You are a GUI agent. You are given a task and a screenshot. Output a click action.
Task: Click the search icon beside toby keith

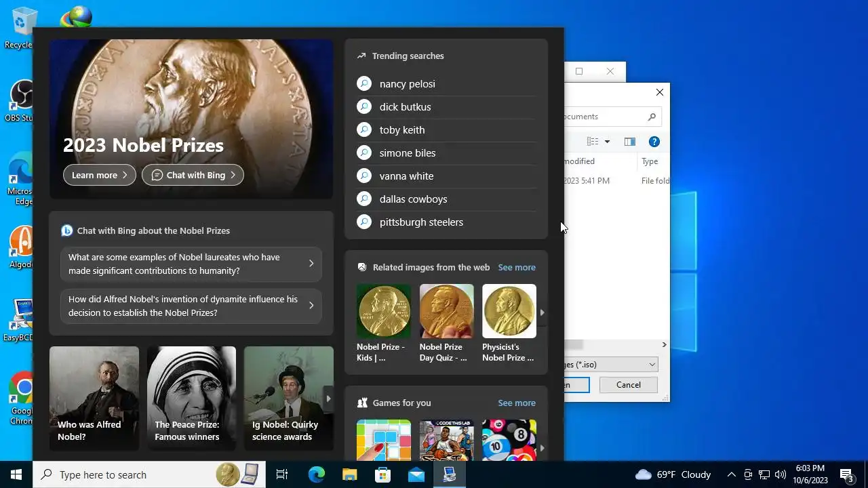(364, 129)
